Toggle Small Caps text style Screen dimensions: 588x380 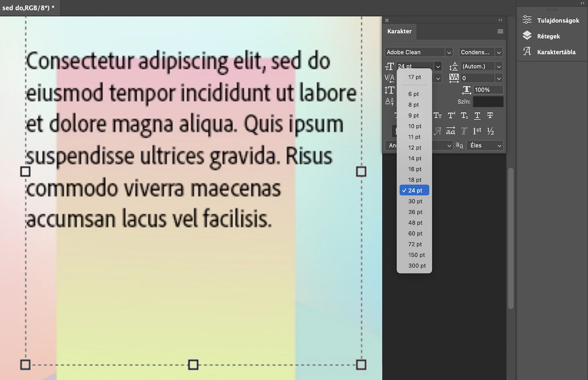click(x=438, y=116)
